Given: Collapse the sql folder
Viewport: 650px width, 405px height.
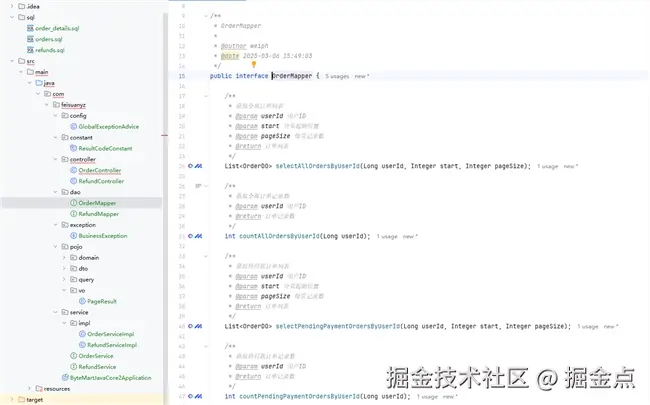Looking at the screenshot, I should pos(12,17).
